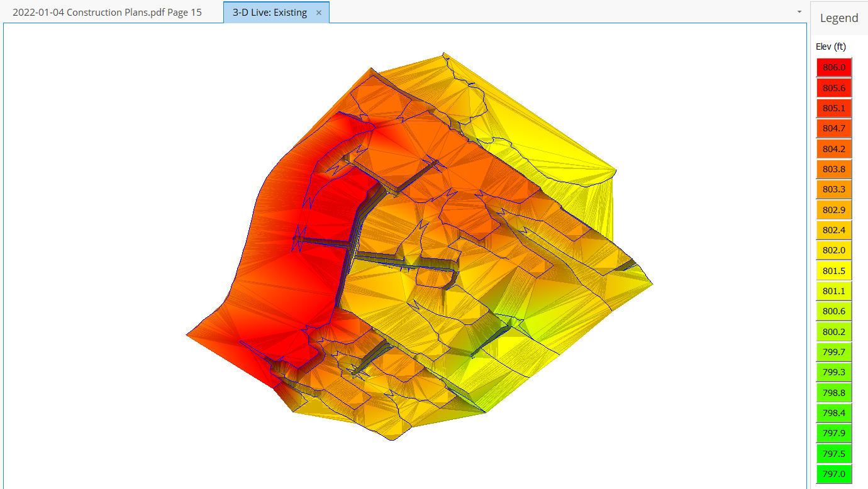Viewport: 868px width, 489px height.
Task: Open the document tabs dropdown arrow
Action: pyautogui.click(x=799, y=12)
